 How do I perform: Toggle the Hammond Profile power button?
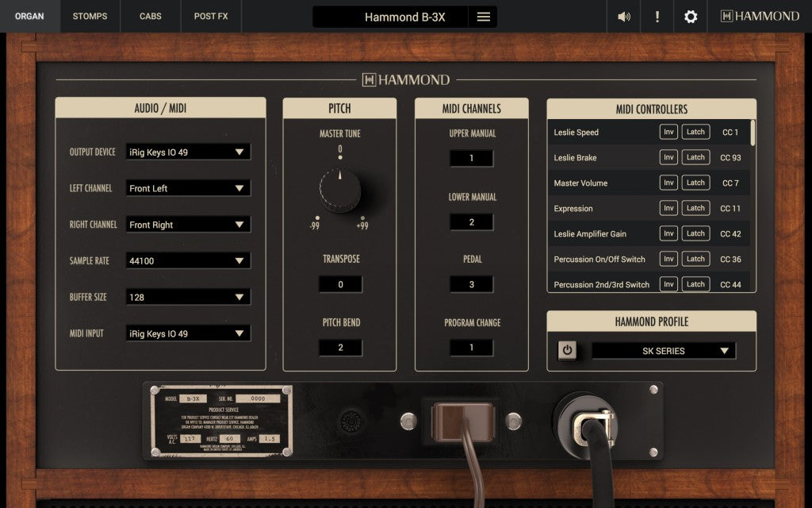coord(567,350)
